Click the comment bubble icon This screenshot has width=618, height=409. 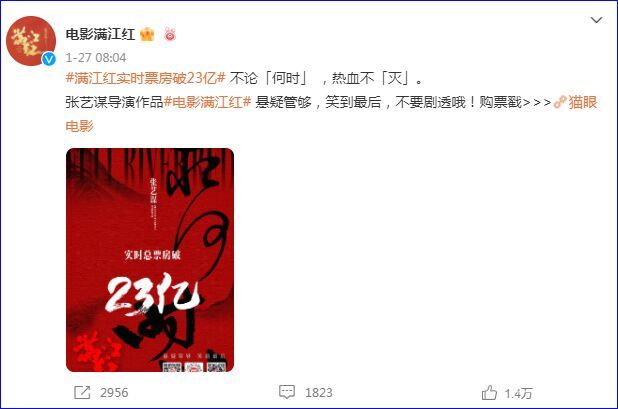[287, 392]
